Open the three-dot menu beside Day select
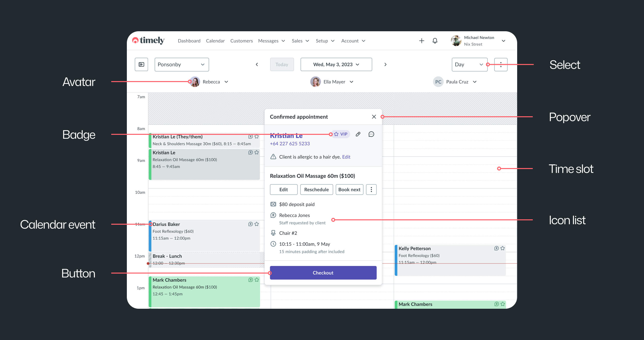This screenshot has height=340, width=644. tap(501, 64)
